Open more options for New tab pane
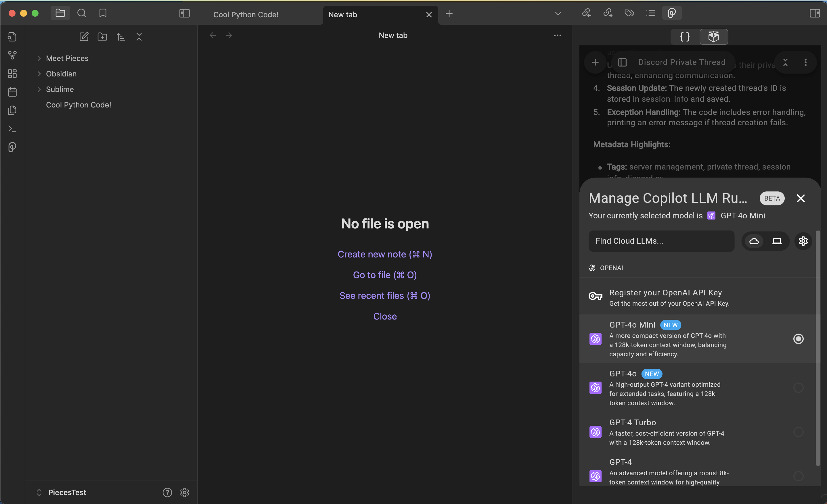 point(557,35)
